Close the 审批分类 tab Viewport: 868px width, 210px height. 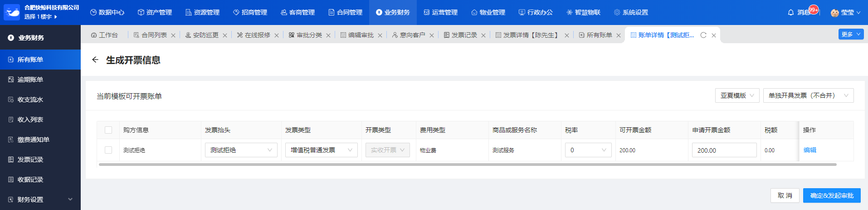[x=328, y=35]
